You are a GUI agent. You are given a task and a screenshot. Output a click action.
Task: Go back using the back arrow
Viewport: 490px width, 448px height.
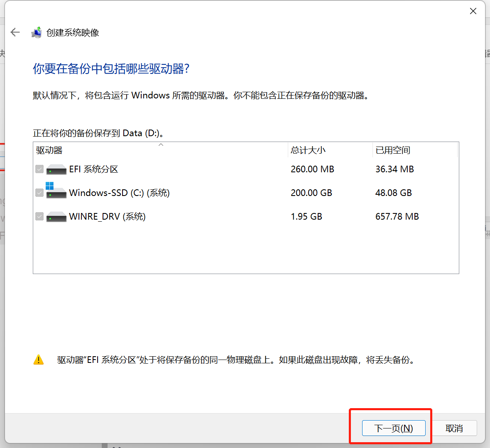pos(15,32)
